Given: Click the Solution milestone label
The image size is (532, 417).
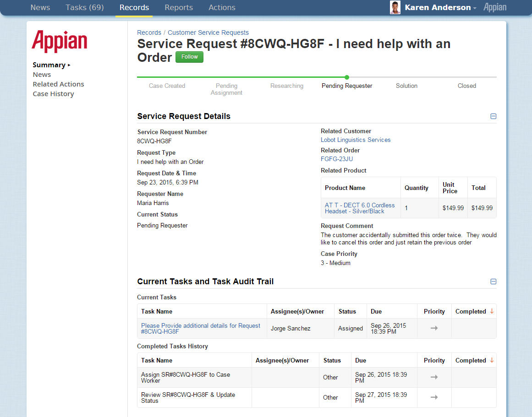Looking at the screenshot, I should pos(406,86).
